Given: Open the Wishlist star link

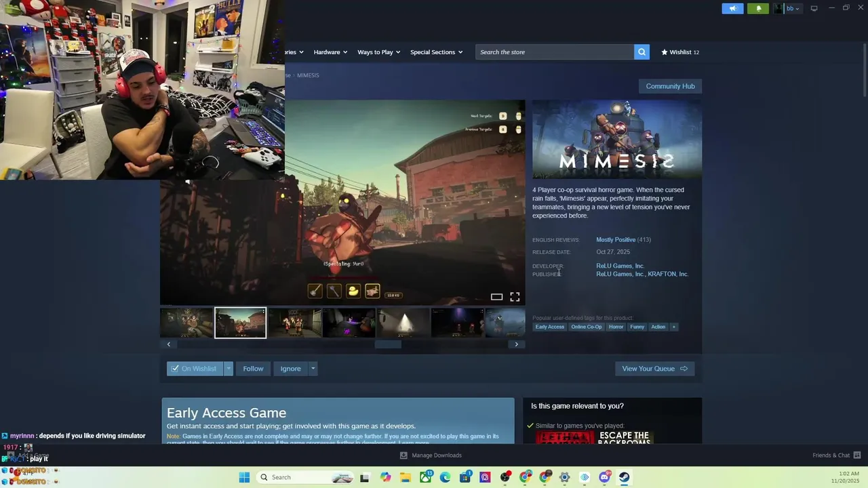Looking at the screenshot, I should tap(679, 52).
